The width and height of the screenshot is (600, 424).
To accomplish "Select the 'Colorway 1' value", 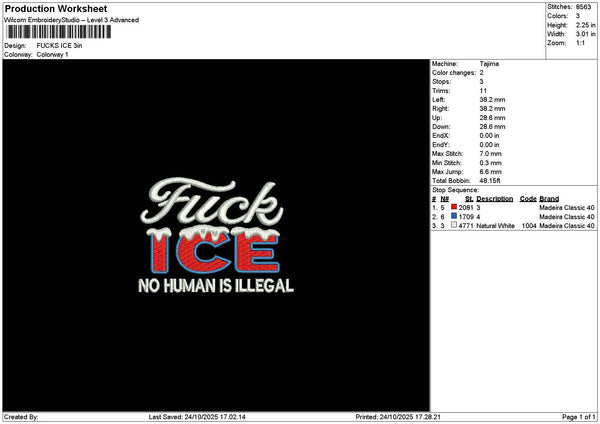I will click(x=52, y=55).
